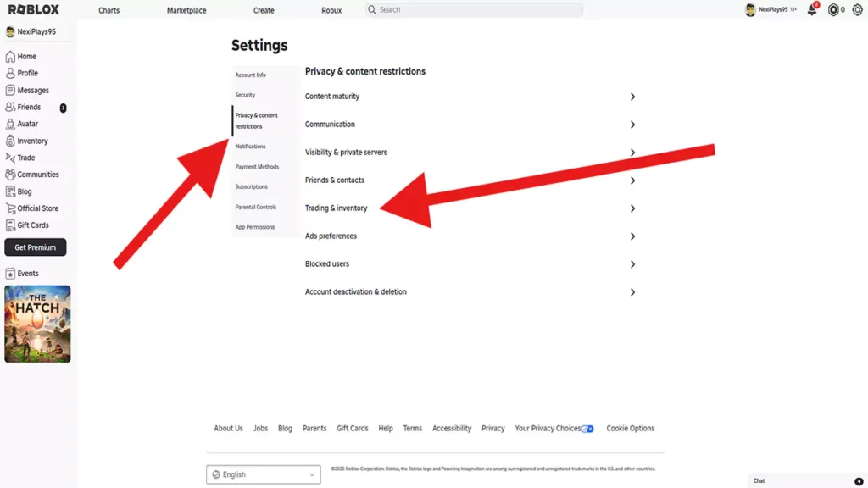Open Marketplace in top navigation
Screen dimensions: 868x488
coord(186,10)
